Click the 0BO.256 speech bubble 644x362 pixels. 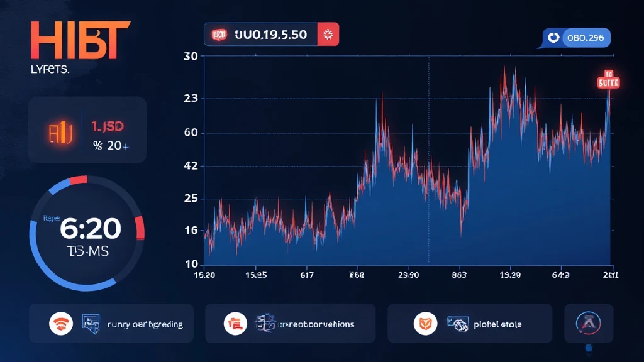tap(576, 38)
